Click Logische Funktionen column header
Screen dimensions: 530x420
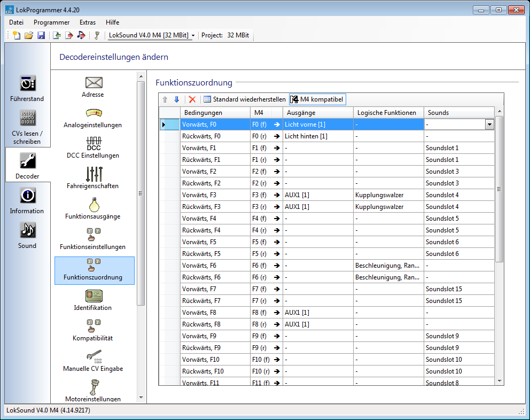(x=388, y=113)
